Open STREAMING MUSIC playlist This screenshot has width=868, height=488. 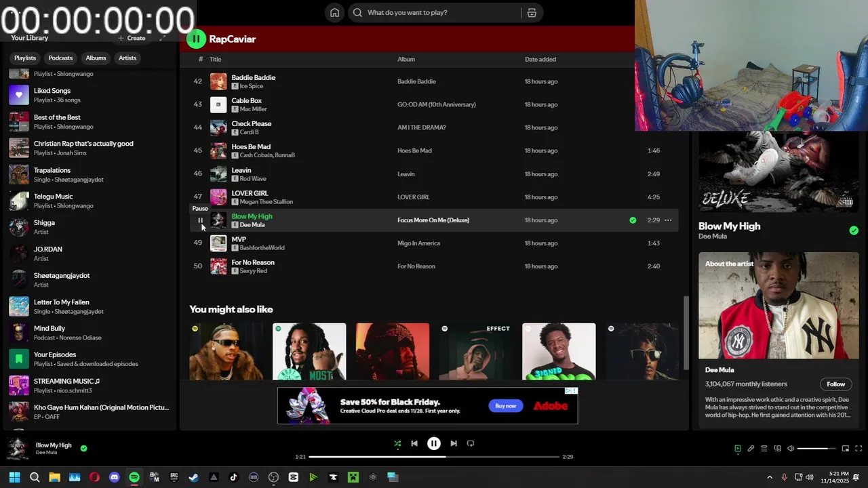[90, 386]
